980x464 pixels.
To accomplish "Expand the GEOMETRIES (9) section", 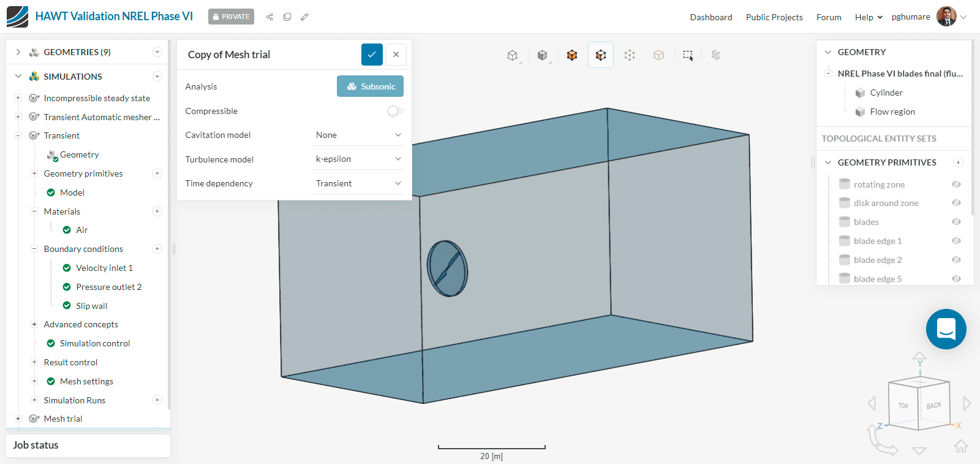I will click(18, 52).
